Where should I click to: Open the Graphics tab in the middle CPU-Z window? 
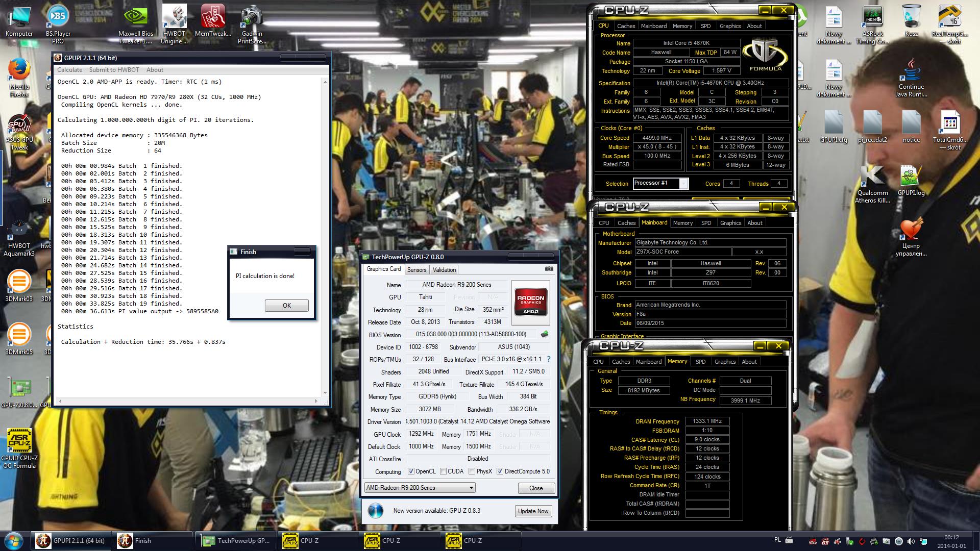730,223
